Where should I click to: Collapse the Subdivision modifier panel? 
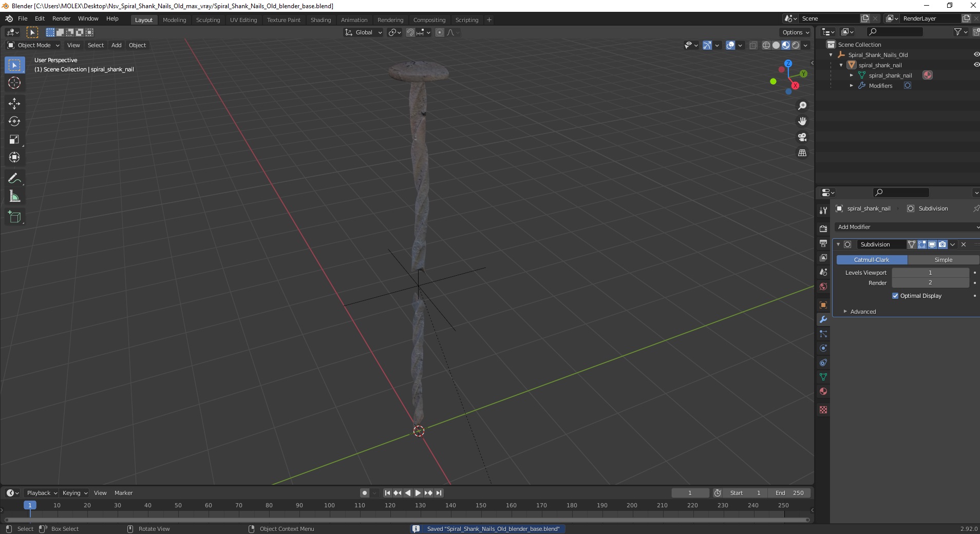coord(838,244)
